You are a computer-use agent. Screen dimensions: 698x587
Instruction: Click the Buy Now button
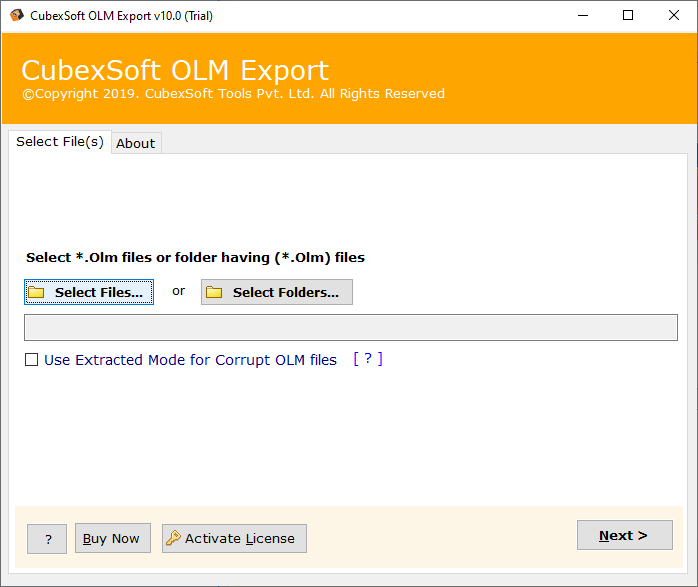point(111,538)
